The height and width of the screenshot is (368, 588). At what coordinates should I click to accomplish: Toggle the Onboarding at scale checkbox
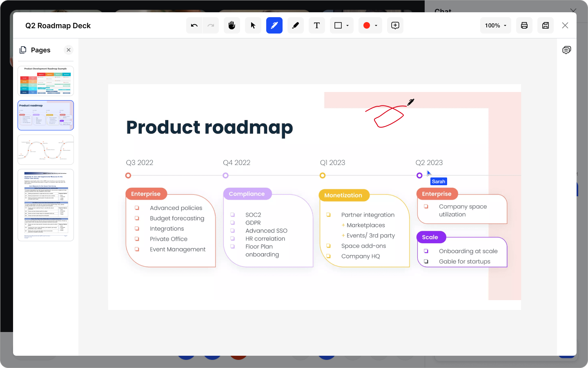click(426, 251)
